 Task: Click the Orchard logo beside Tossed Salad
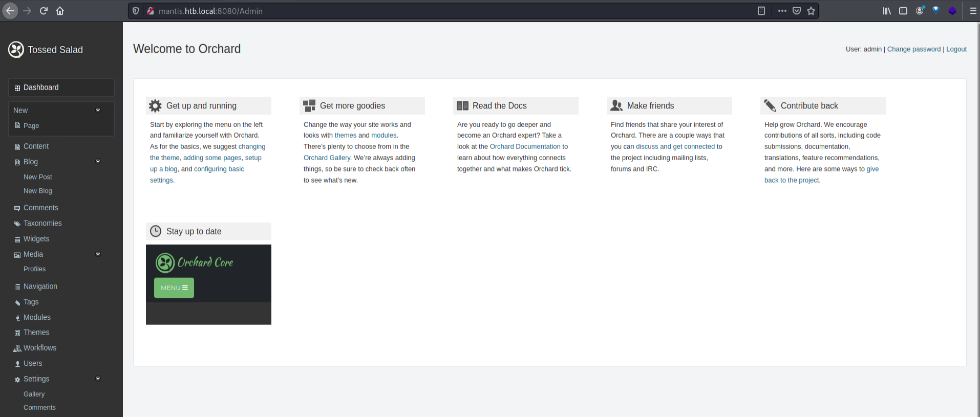16,50
